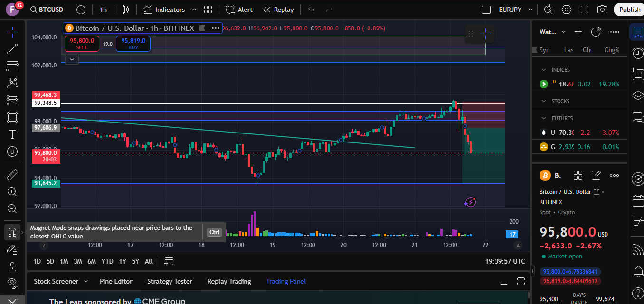The height and width of the screenshot is (304, 644).
Task: Add symbol to watchlist plus icon
Action: pyautogui.click(x=578, y=32)
